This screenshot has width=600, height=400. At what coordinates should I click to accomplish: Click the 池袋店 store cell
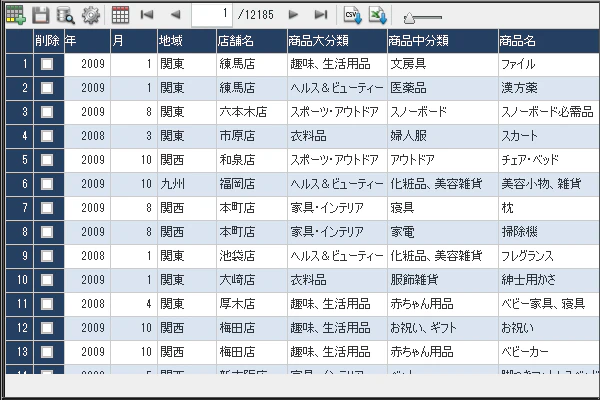[x=252, y=256]
